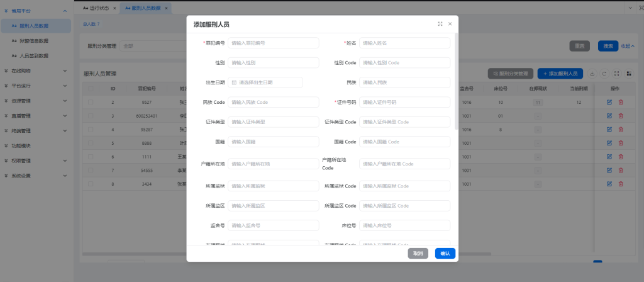The height and width of the screenshot is (282, 644).
Task: Click the refresh icon above the table
Action: (604, 74)
